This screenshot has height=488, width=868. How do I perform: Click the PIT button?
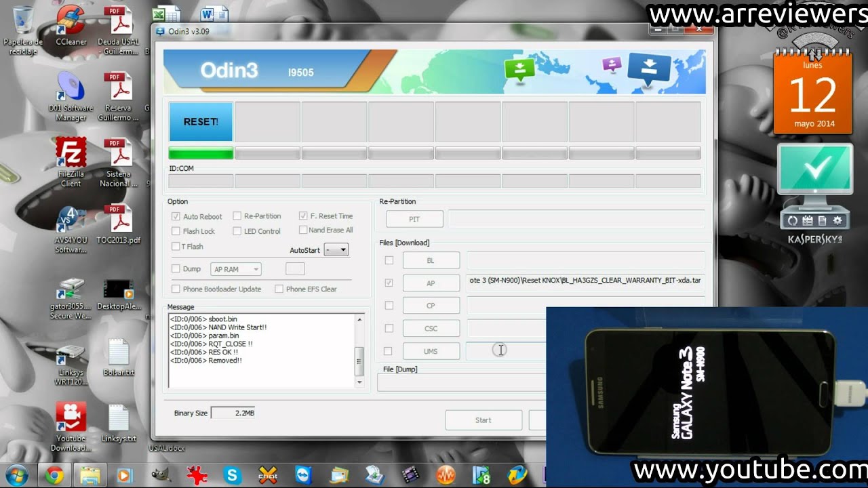click(x=414, y=220)
